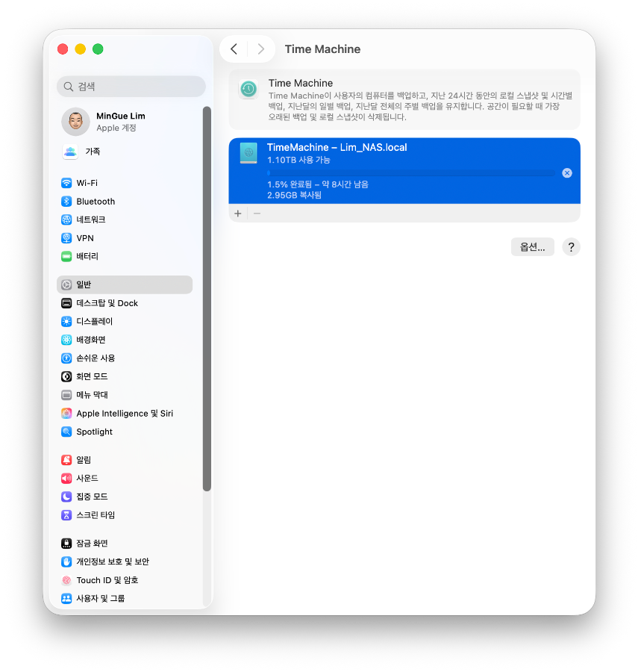This screenshot has width=638, height=672.
Task: Add a backup disk with plus button
Action: tap(238, 214)
